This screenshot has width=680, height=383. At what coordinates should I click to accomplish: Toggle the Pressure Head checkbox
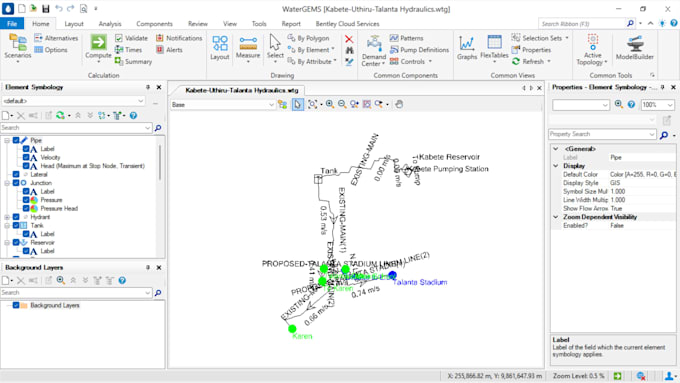tap(26, 209)
